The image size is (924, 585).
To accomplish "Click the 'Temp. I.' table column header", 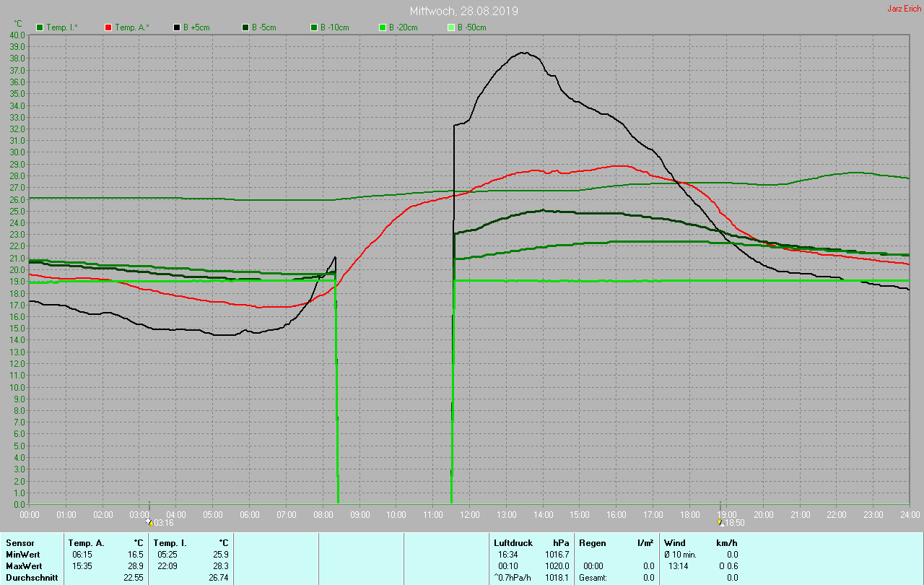I will (x=170, y=542).
